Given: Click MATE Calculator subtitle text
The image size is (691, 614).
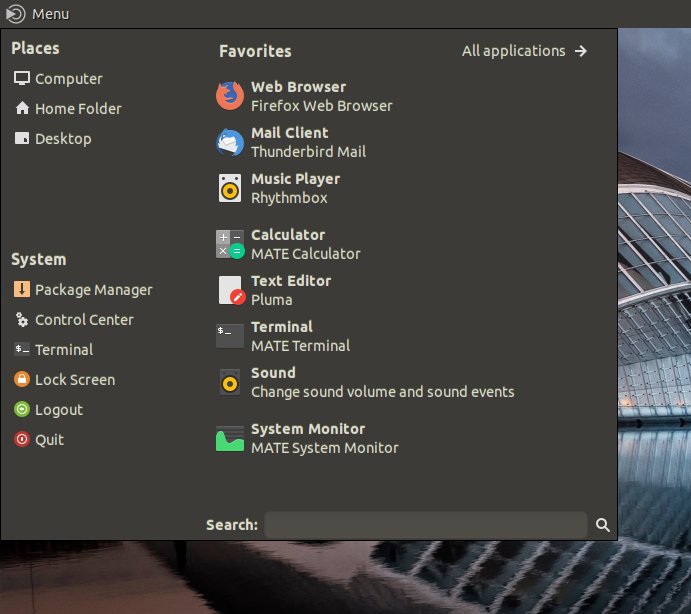Looking at the screenshot, I should click(x=305, y=254).
